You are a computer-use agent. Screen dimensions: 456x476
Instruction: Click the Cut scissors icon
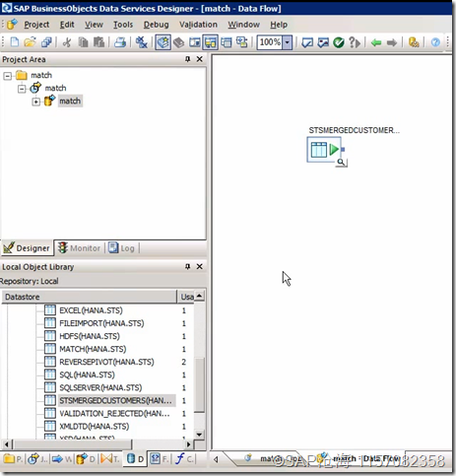click(x=67, y=42)
